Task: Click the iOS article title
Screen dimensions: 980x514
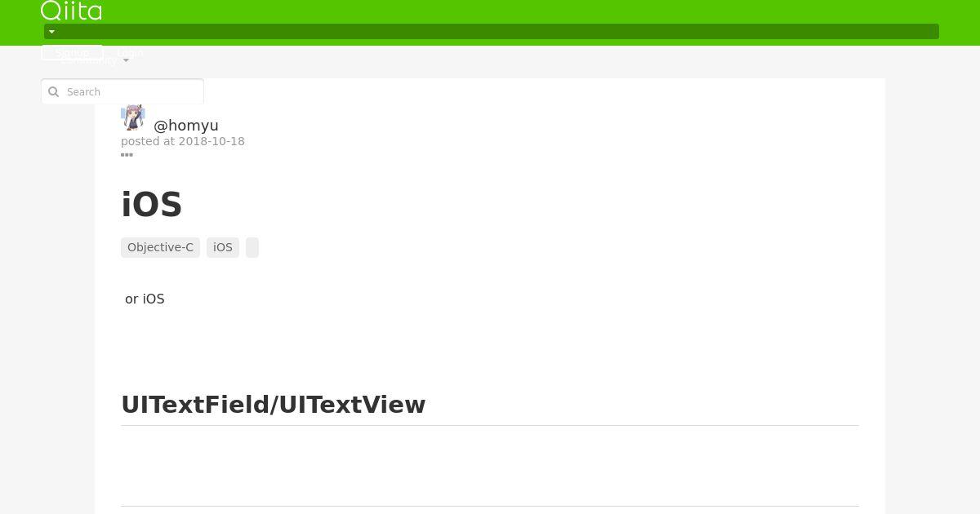Action: pyautogui.click(x=152, y=204)
